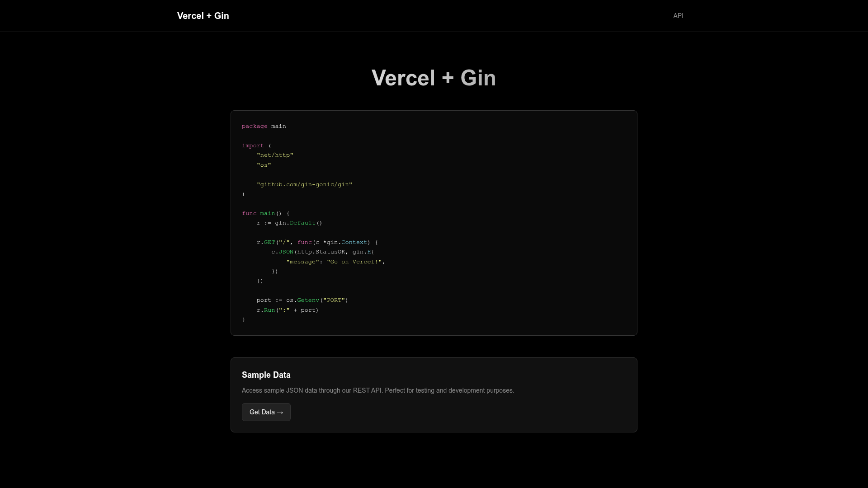Click the REST API description paragraph

(378, 390)
